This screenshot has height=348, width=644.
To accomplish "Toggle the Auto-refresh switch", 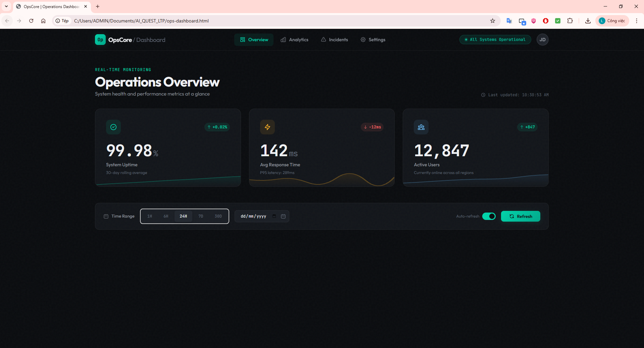I will (489, 216).
